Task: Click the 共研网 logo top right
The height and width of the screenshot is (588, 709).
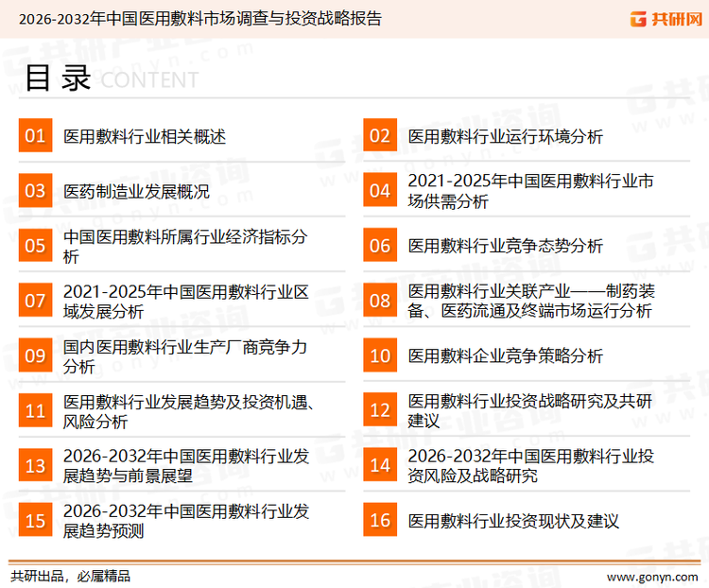Action: [666, 19]
